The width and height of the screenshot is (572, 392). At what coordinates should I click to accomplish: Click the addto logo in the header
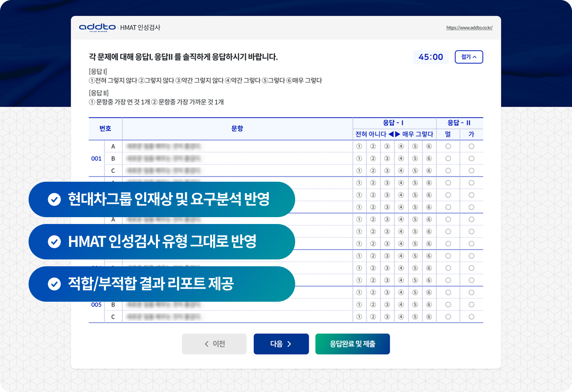click(97, 27)
